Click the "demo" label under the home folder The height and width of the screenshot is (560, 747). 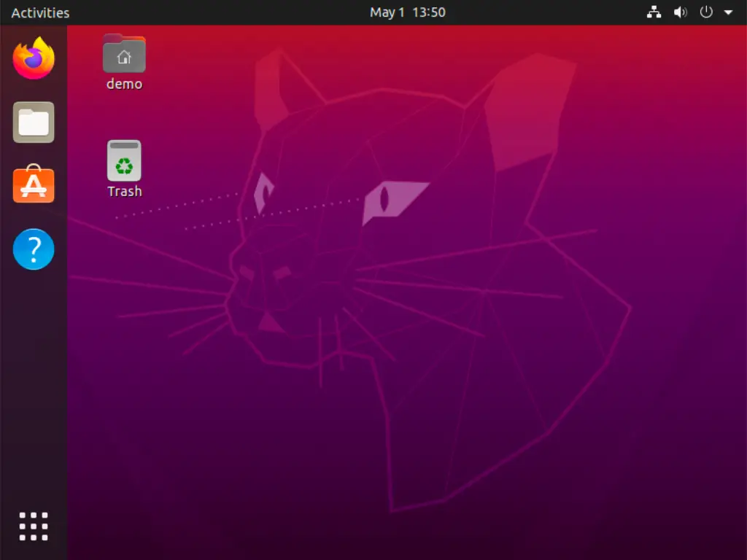(124, 84)
